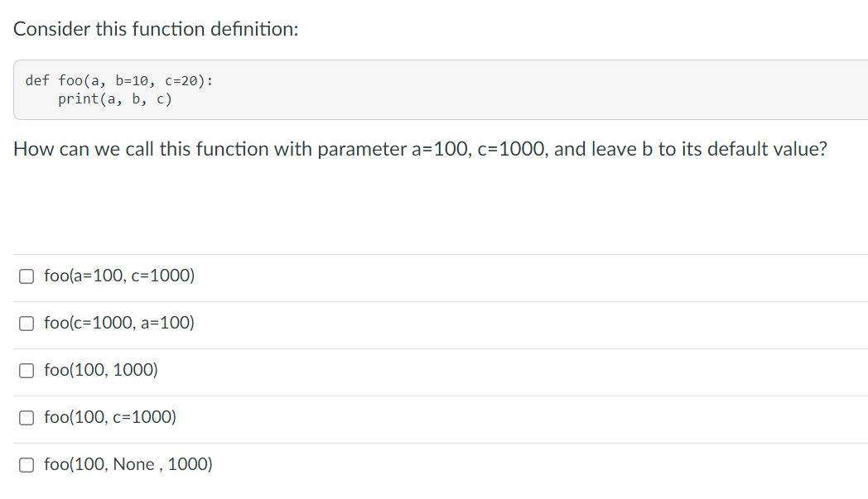Tick the checkbox beside foo(100, None , 1000)
The height and width of the screenshot is (499, 868).
coord(27,465)
